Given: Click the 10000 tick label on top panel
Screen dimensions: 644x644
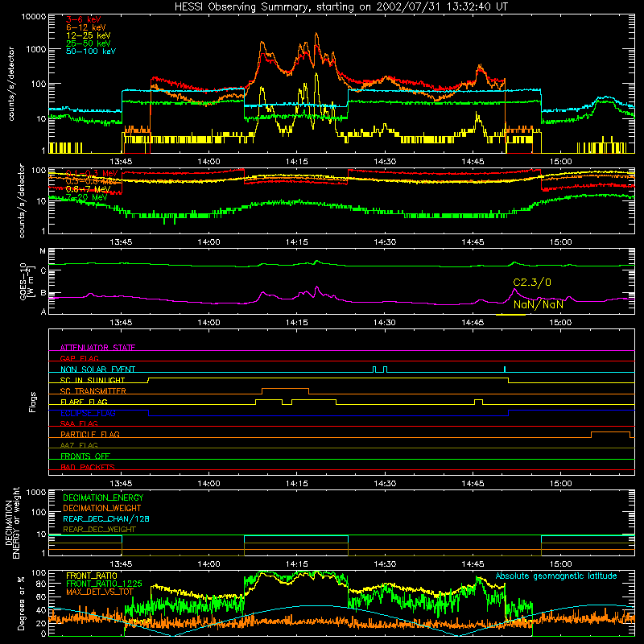Looking at the screenshot, I should point(34,16).
